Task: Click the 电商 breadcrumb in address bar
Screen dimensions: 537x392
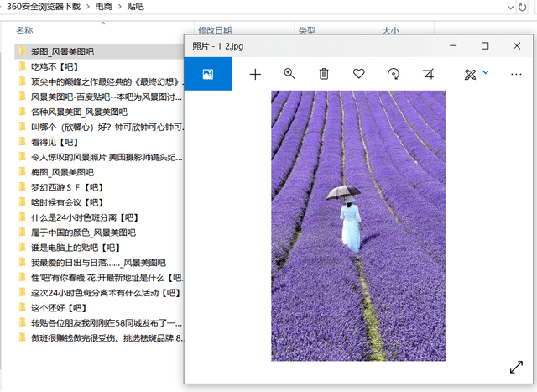Action: (x=104, y=7)
